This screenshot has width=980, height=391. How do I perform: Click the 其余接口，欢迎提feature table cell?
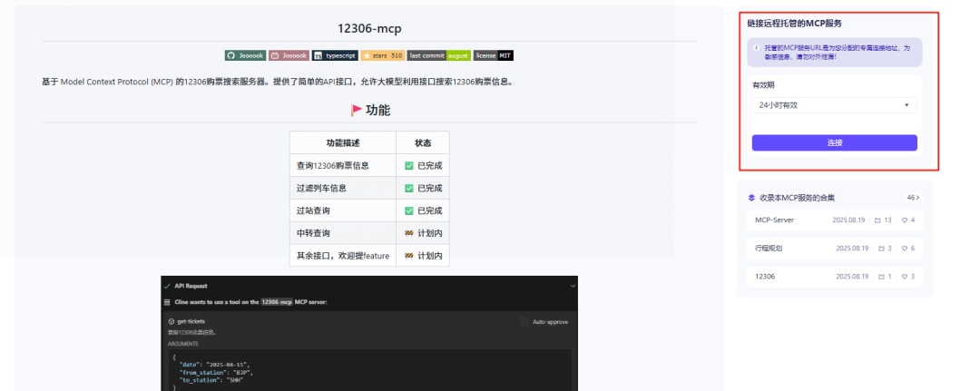click(342, 256)
